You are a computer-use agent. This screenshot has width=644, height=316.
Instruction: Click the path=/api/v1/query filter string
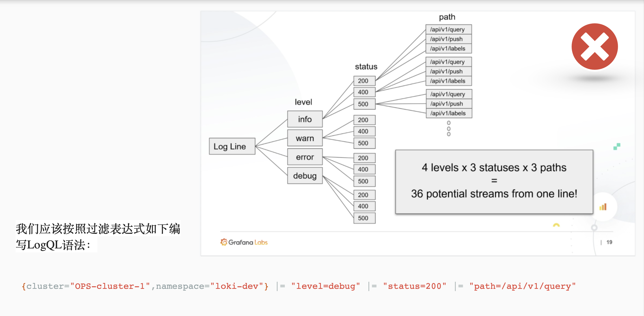point(523,286)
